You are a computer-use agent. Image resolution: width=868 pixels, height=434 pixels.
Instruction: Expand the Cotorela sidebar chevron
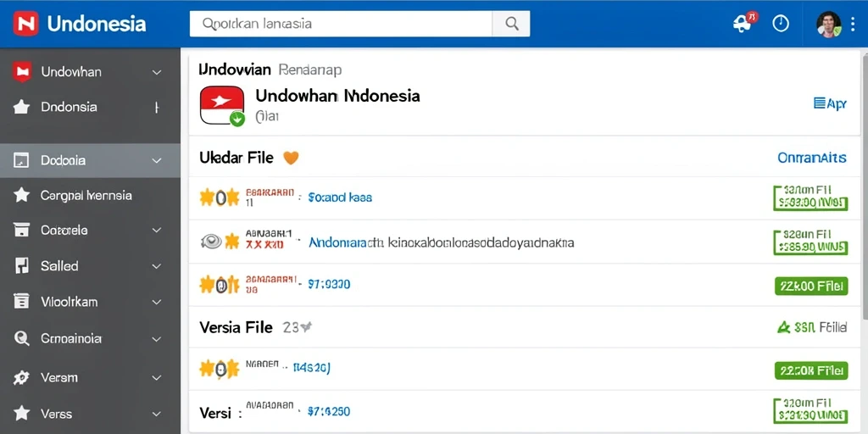(157, 230)
